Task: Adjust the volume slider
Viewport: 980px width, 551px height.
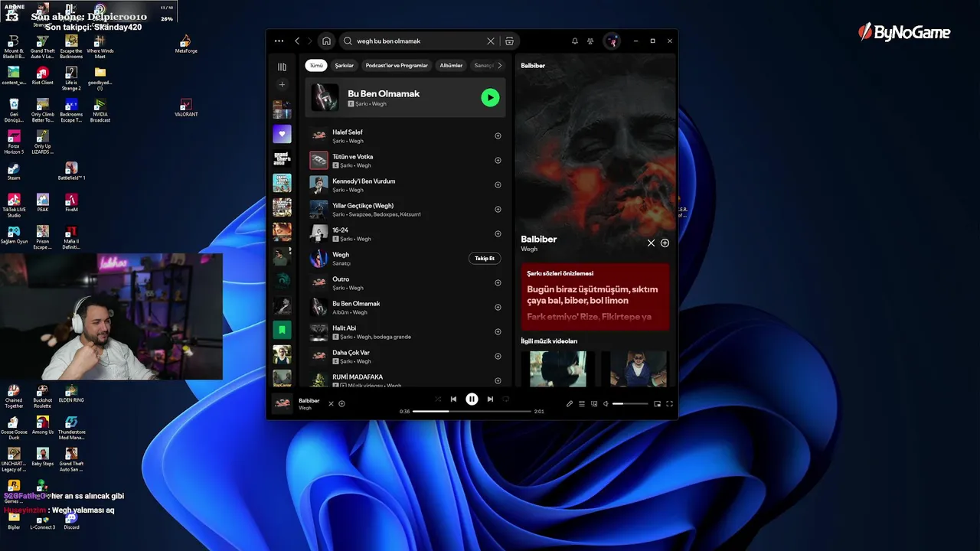Action: coord(630,404)
